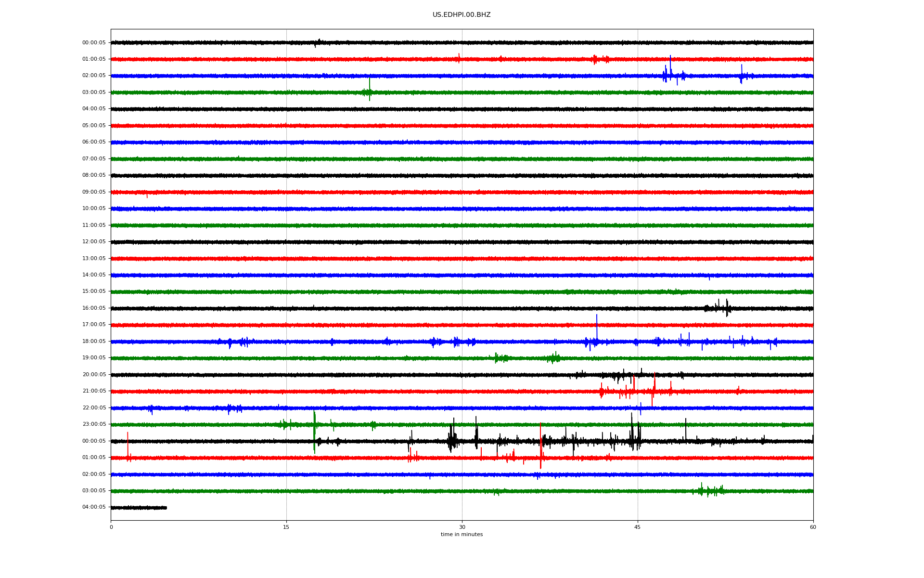
Task: Click the 16:00:05 row time label
Action: coord(94,308)
